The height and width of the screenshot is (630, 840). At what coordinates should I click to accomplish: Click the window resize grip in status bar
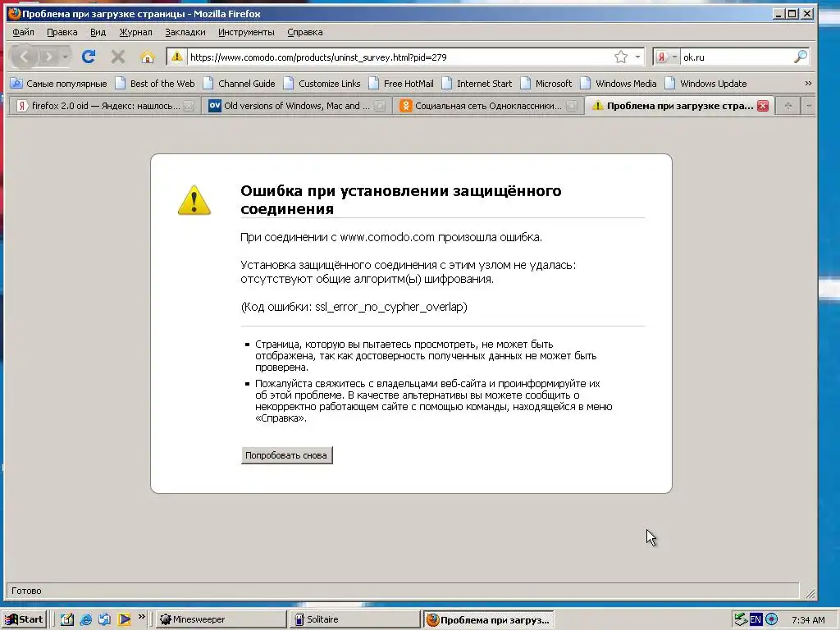tap(810, 594)
